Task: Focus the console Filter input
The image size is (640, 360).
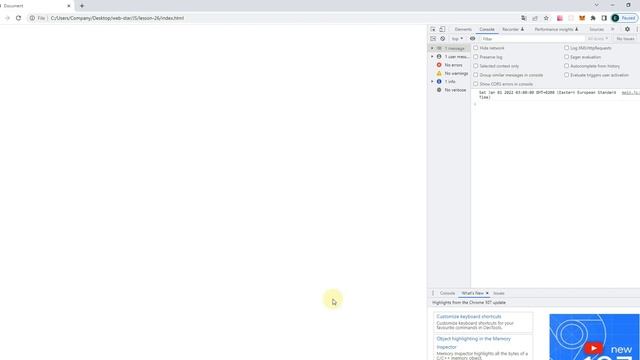Action: point(532,39)
